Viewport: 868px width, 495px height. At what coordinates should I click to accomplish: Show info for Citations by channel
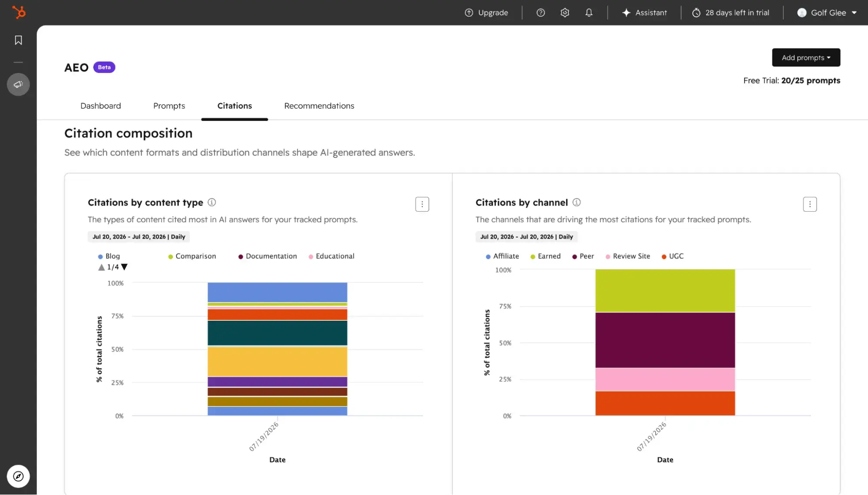(x=576, y=202)
